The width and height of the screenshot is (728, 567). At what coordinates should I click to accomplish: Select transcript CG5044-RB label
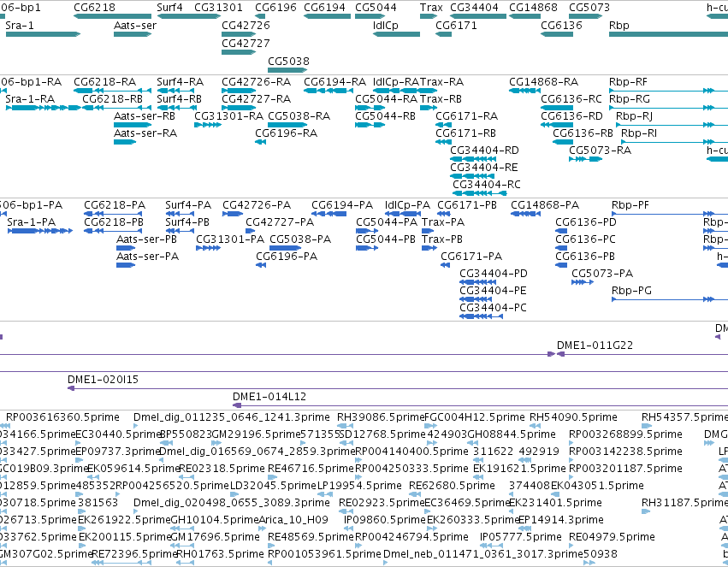pos(385,116)
